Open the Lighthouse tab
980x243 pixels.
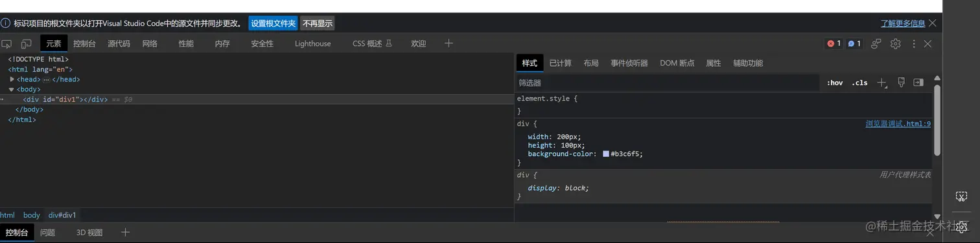point(312,43)
